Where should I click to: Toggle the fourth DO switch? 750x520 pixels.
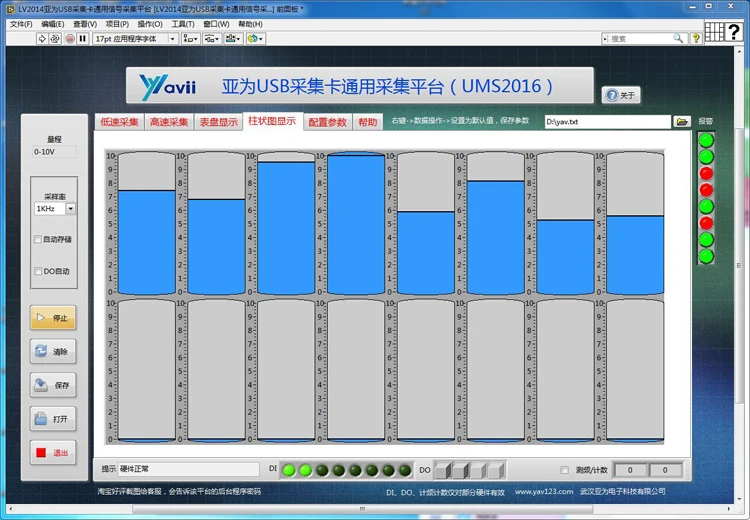[497, 470]
